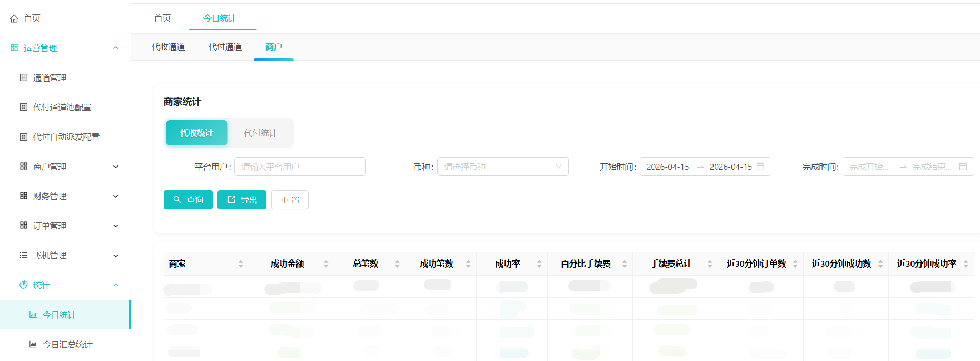Sort the table by 手续费总计 column
This screenshot has width=980, height=361.
pyautogui.click(x=710, y=264)
